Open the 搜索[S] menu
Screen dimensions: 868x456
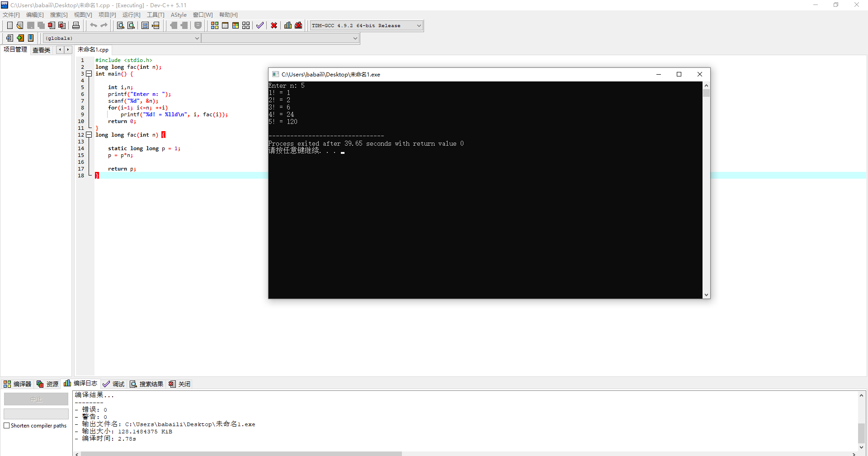59,15
